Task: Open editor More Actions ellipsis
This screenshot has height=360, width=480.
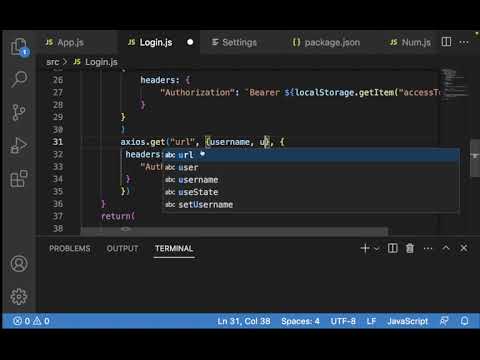Action: point(464,42)
